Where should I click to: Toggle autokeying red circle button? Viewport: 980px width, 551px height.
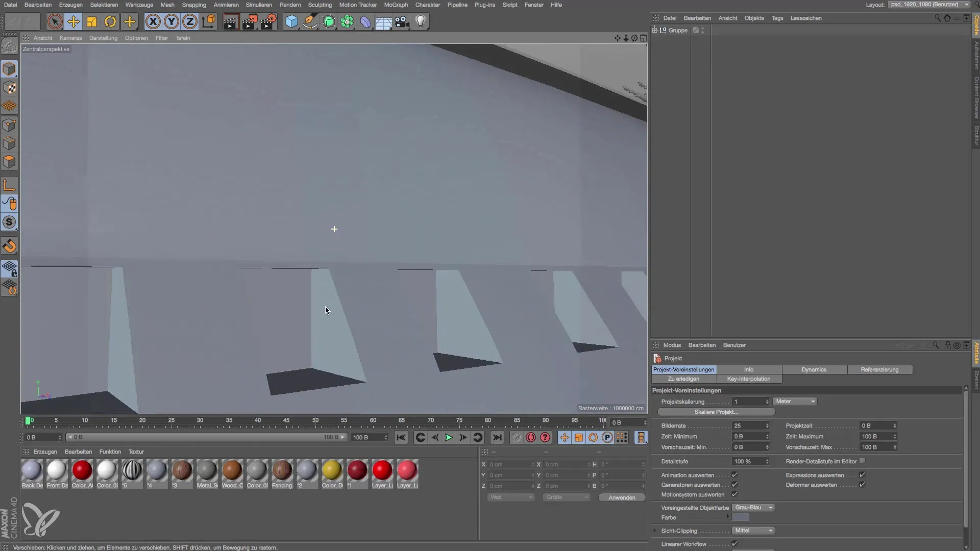(531, 438)
